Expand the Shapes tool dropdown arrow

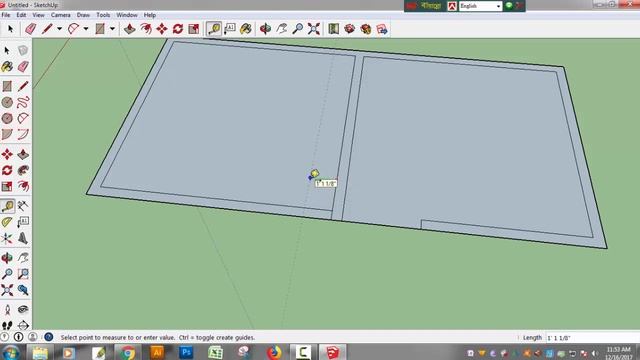pos(112,29)
